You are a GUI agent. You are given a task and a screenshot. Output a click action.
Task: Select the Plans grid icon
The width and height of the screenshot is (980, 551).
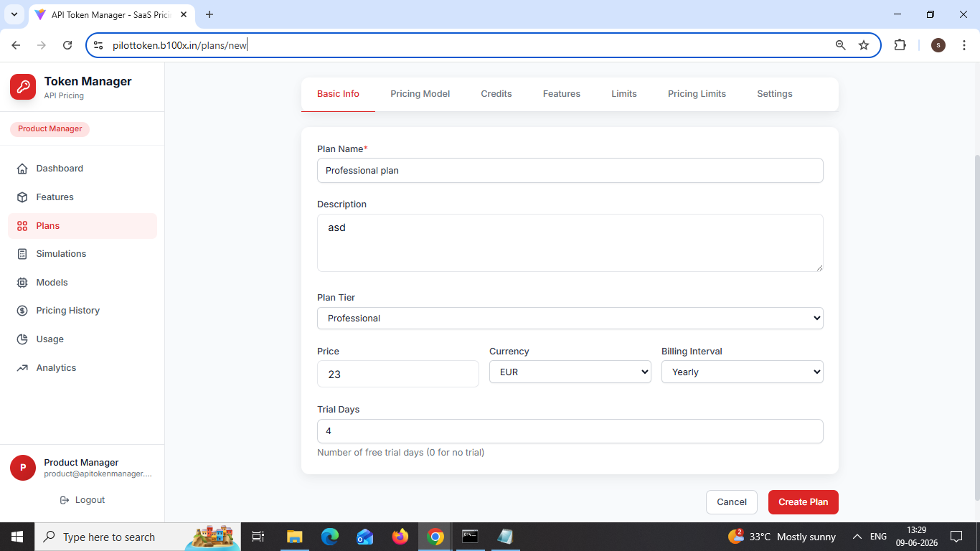[x=22, y=226]
